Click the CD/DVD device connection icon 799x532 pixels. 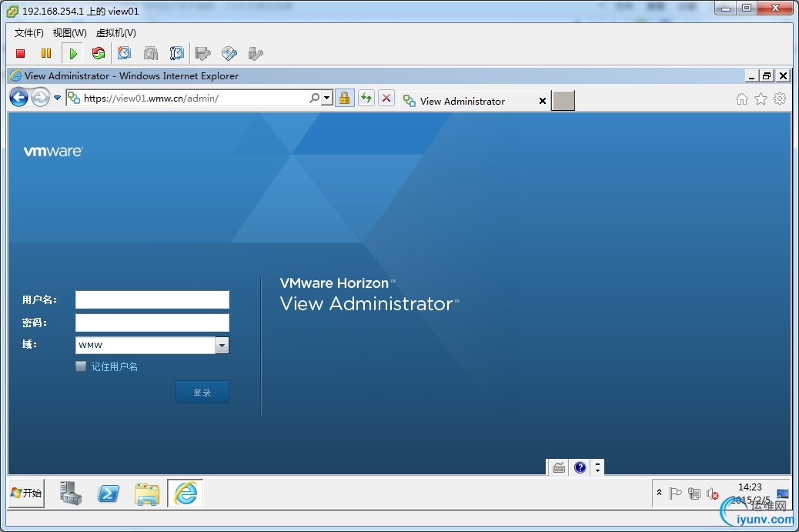229,53
